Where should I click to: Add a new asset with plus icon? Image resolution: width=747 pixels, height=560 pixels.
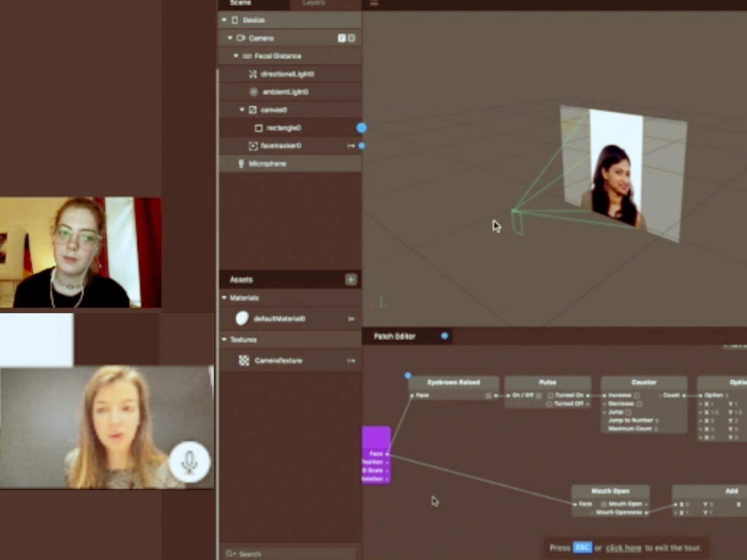[x=351, y=280]
